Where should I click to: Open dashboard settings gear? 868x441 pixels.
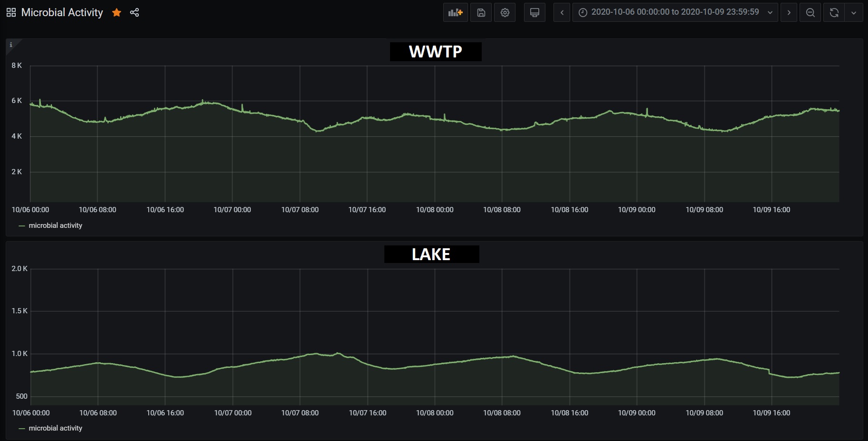[x=505, y=13]
